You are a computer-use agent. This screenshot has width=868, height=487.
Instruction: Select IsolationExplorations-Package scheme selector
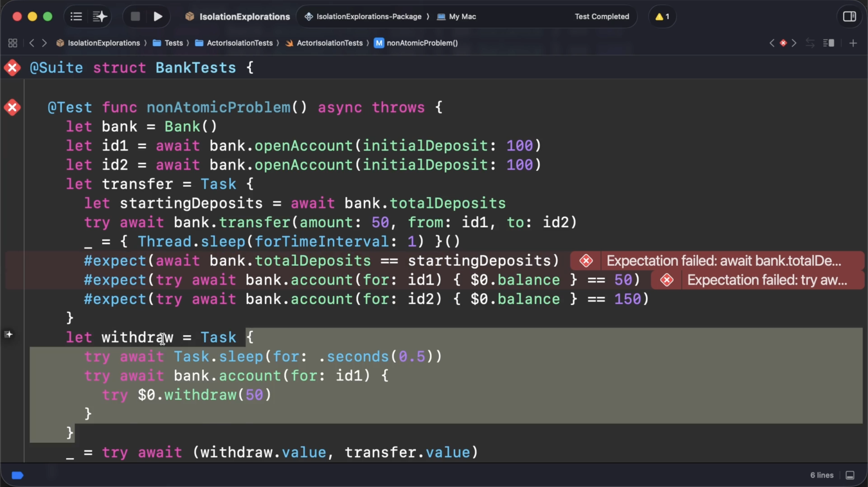point(368,17)
